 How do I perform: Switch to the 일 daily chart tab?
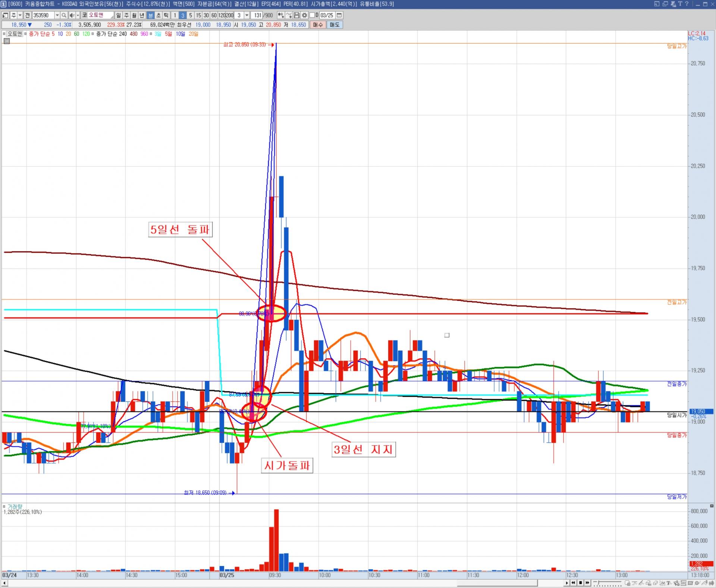tap(118, 15)
